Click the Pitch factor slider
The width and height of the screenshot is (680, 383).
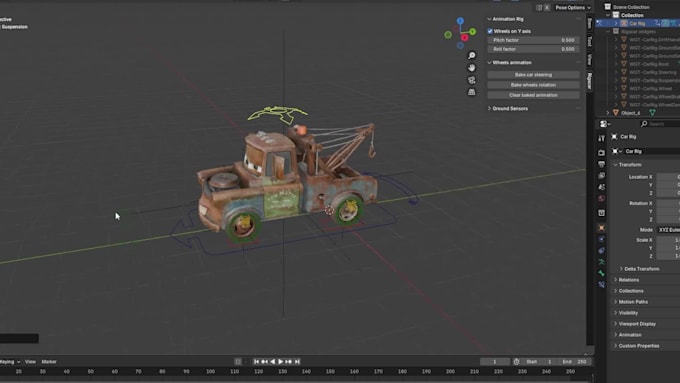[533, 40]
